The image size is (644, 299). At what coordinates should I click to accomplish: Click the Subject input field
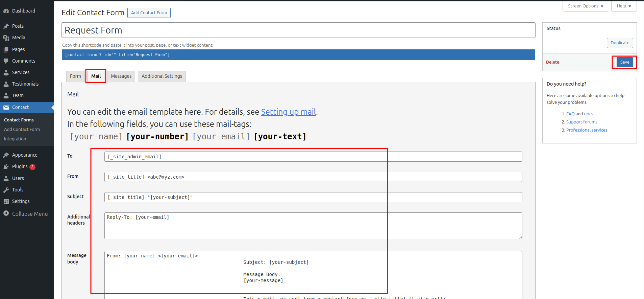[x=313, y=197]
